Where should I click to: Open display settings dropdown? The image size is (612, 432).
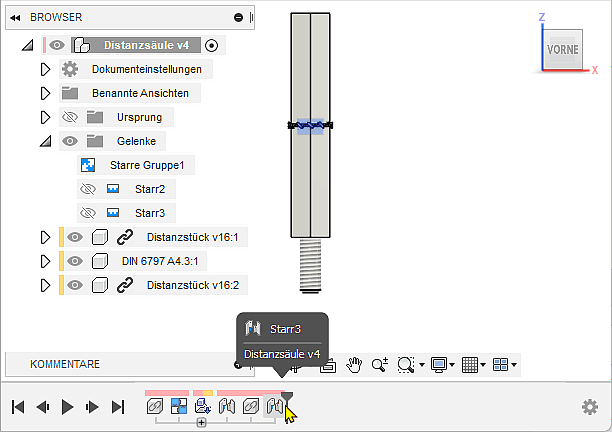pyautogui.click(x=443, y=365)
